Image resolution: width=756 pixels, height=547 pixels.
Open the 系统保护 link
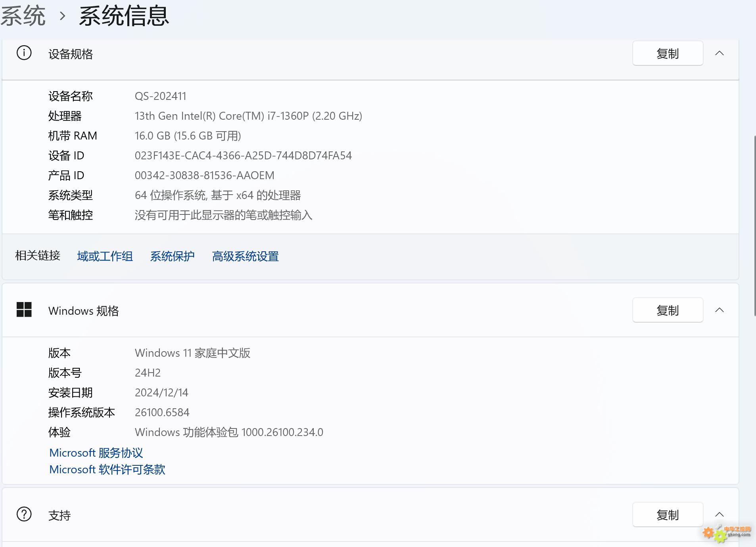172,256
